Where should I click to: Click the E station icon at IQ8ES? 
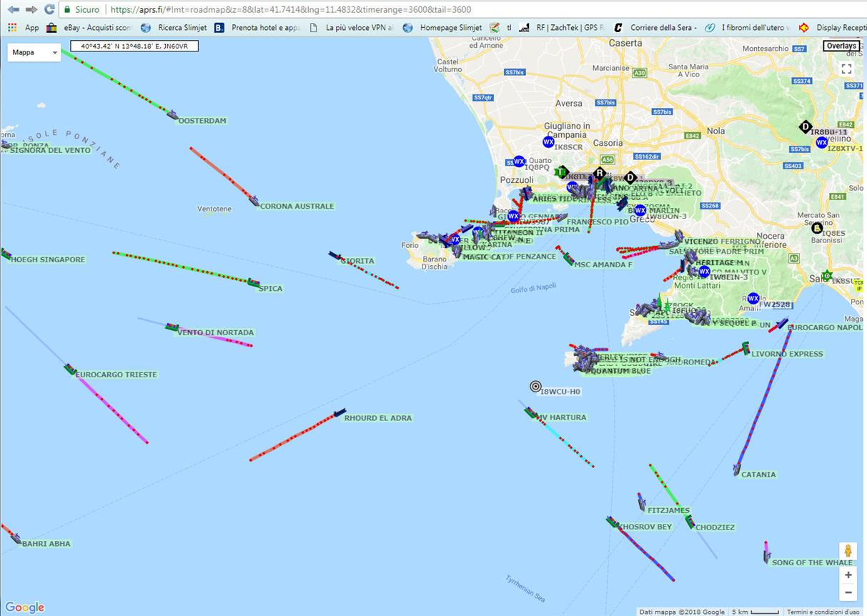pos(817,228)
